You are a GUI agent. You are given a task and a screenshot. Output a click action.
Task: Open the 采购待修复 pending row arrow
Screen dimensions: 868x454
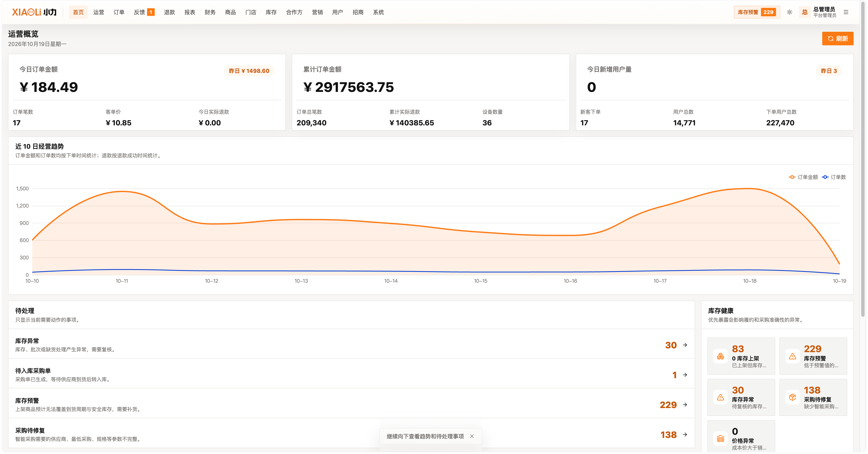[x=685, y=435]
